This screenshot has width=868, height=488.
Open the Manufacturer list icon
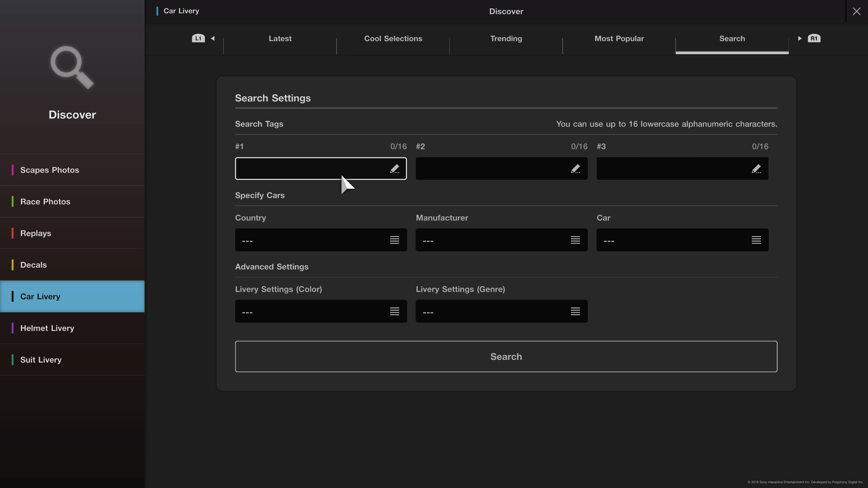(576, 240)
